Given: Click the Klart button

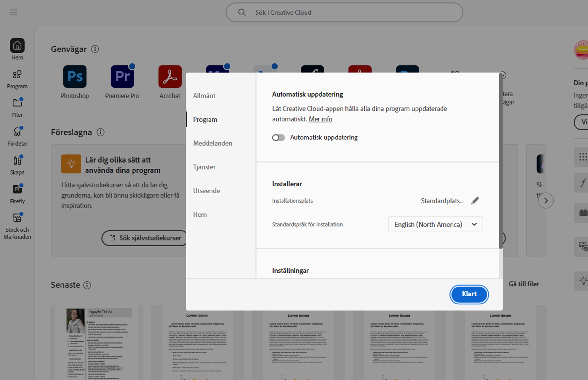Looking at the screenshot, I should 469,294.
